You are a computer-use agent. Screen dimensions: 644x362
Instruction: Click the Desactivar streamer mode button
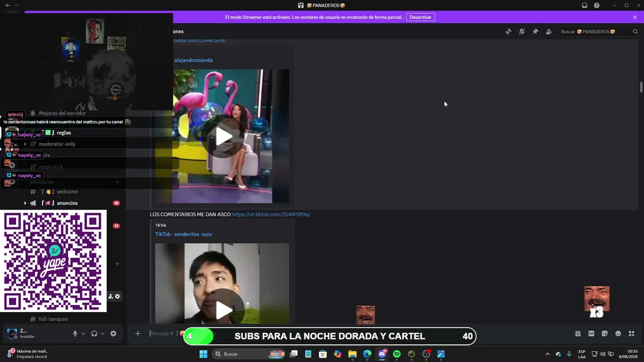coord(420,17)
